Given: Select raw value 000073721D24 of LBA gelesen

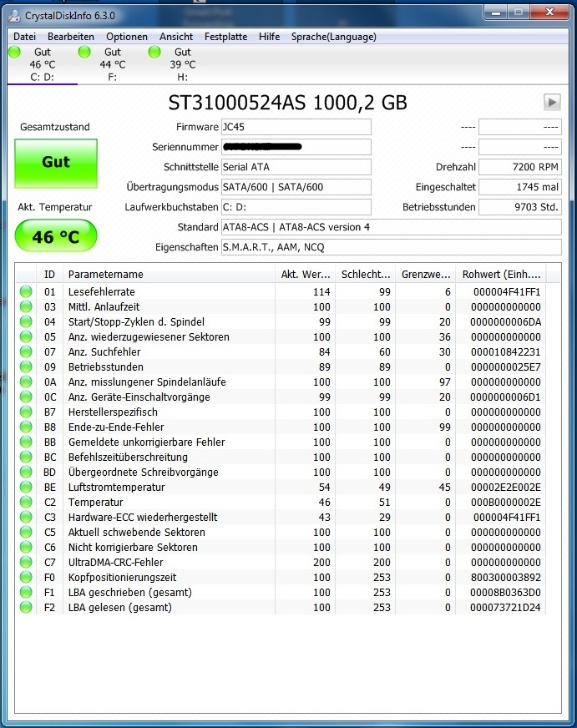Looking at the screenshot, I should tap(505, 607).
